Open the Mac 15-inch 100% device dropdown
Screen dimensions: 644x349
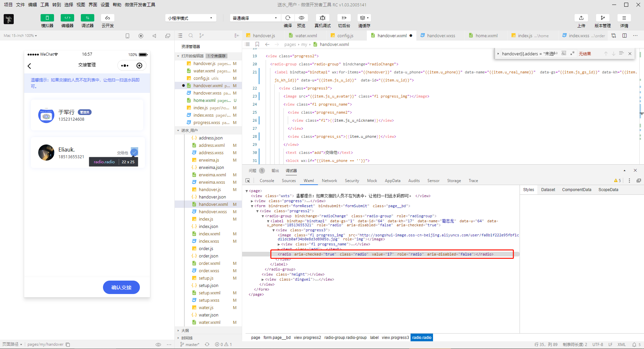point(20,36)
